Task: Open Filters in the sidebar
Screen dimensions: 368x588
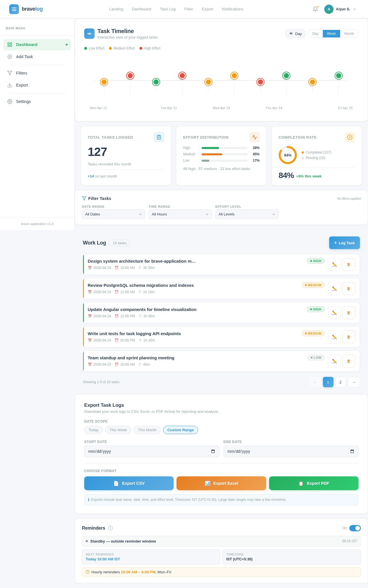Action: [37, 73]
